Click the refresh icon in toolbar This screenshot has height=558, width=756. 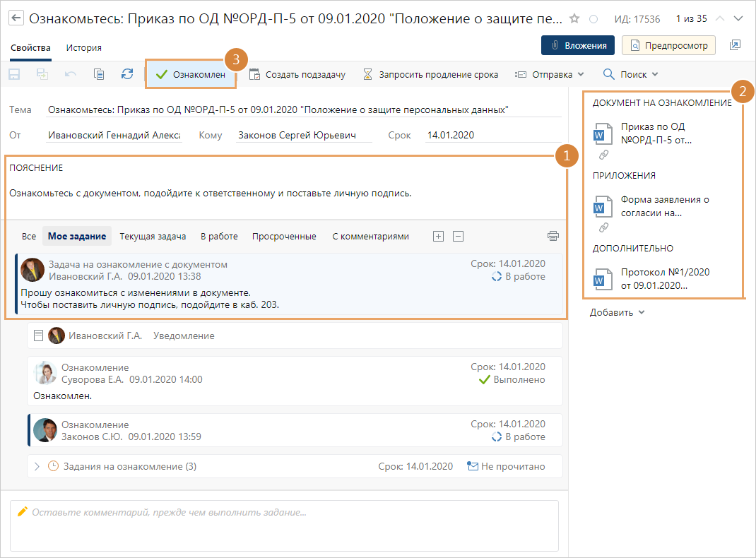[x=127, y=74]
